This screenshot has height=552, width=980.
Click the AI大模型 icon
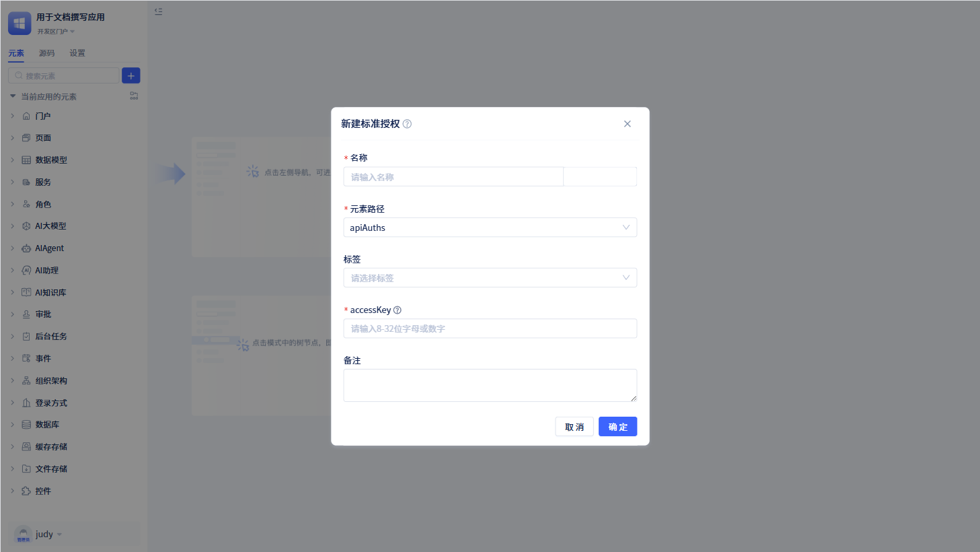(26, 226)
